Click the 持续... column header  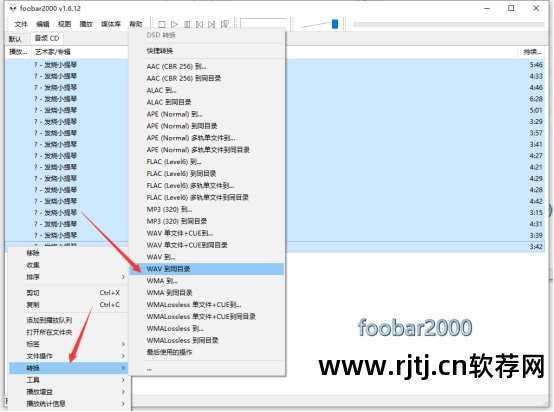coord(531,52)
